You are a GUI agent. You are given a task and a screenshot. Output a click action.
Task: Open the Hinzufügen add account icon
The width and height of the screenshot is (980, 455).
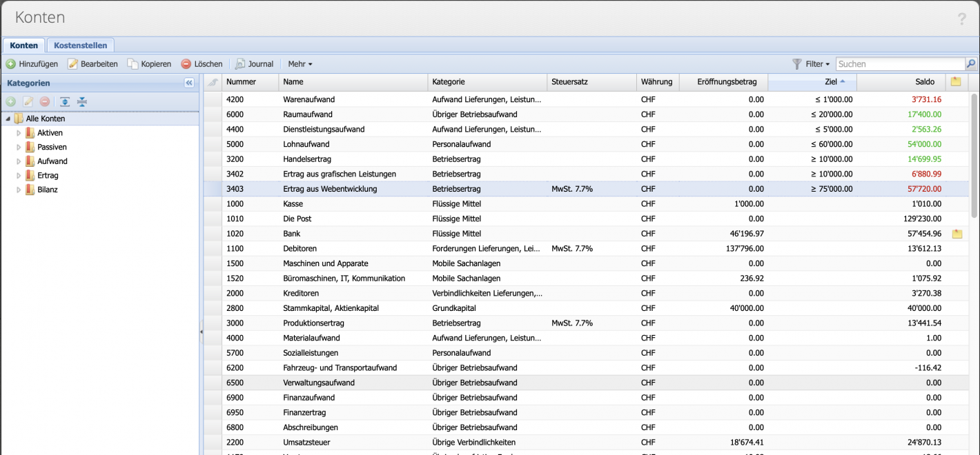click(11, 63)
